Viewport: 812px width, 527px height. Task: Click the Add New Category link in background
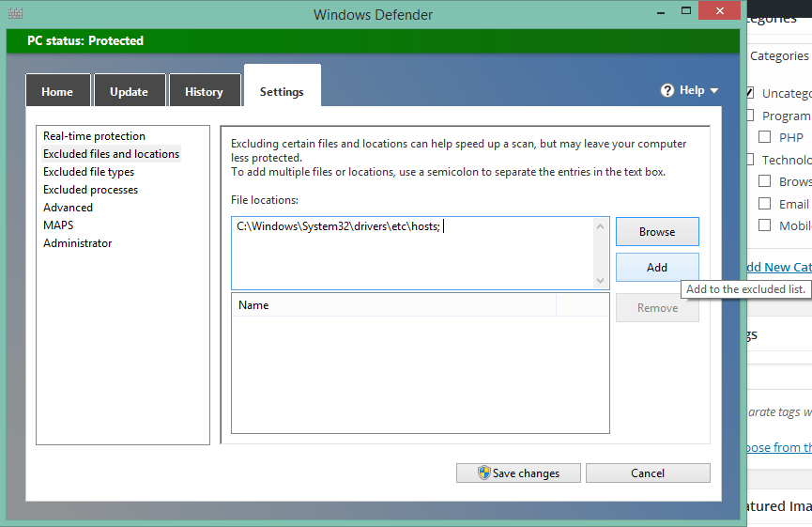[x=779, y=268]
